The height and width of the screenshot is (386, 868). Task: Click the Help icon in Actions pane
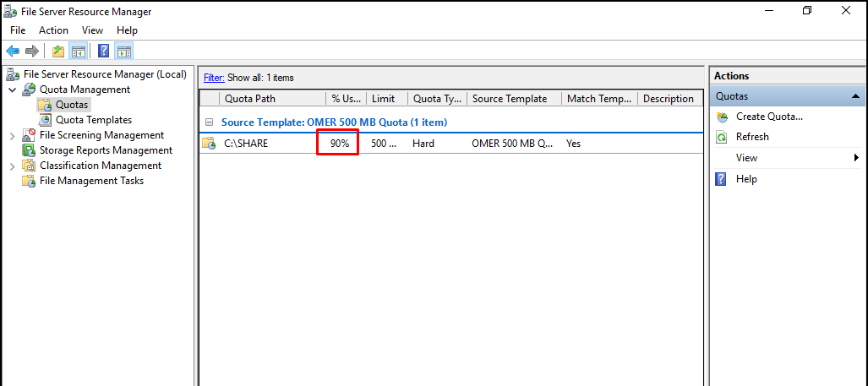(721, 179)
